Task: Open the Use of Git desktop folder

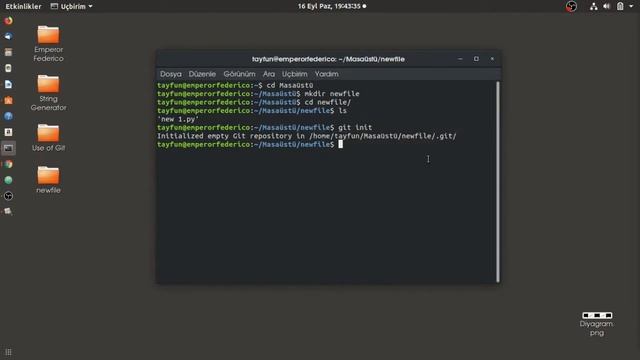Action: (x=48, y=138)
